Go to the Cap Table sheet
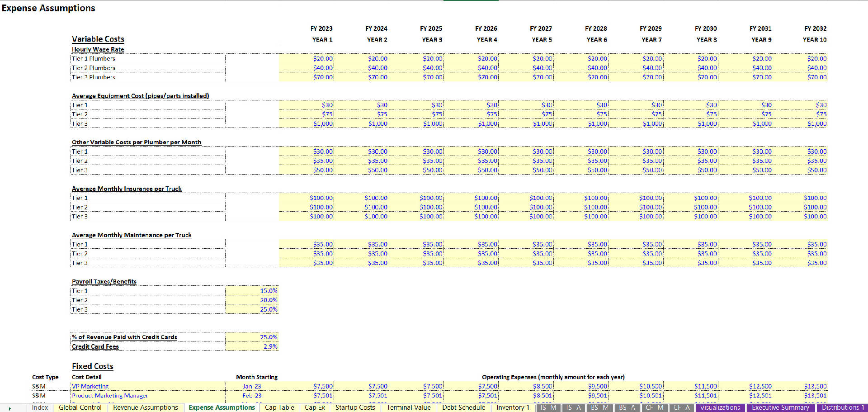The image size is (868, 412). coord(279,407)
